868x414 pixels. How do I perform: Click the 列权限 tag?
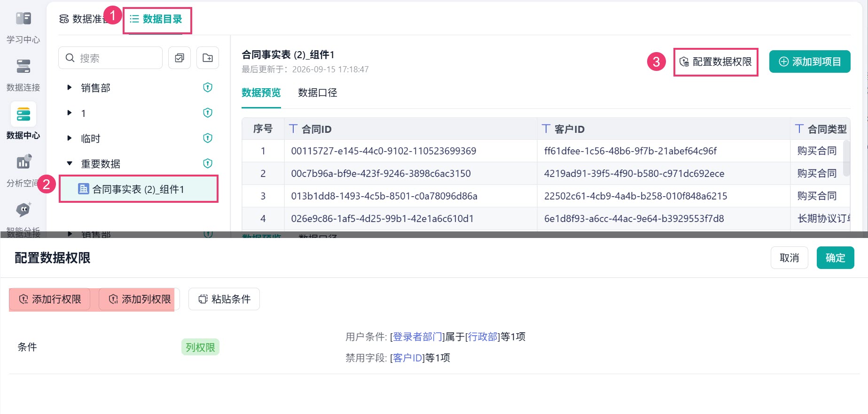200,347
